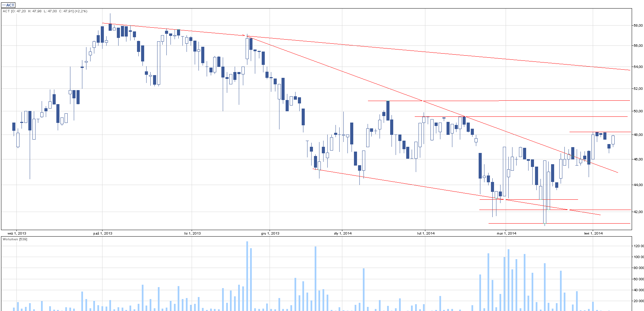
Task: Click the sty 1, 2014 date label
Action: coord(343,234)
